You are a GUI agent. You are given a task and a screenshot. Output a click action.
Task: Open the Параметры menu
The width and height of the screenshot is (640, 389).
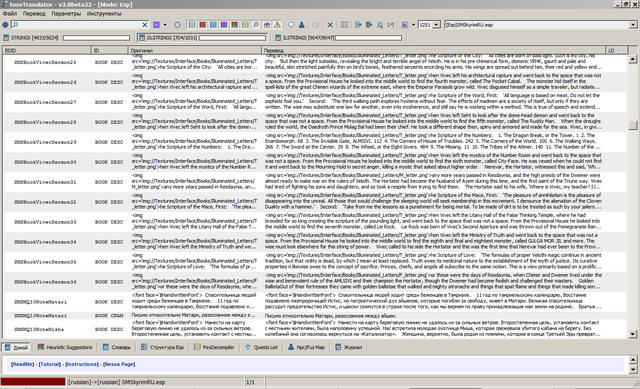click(66, 13)
